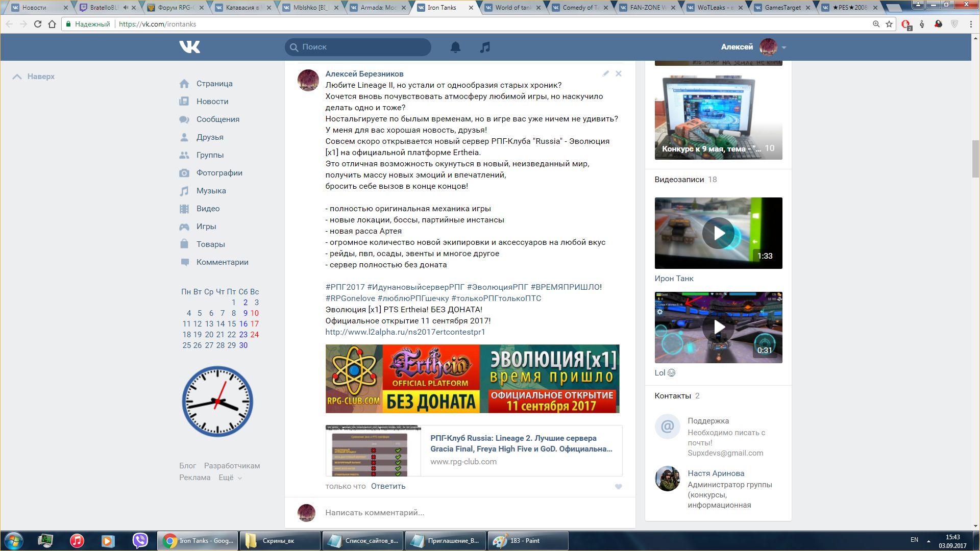Expand Ещё menu in footer
Viewport: 980px width, 551px height.
[x=230, y=478]
